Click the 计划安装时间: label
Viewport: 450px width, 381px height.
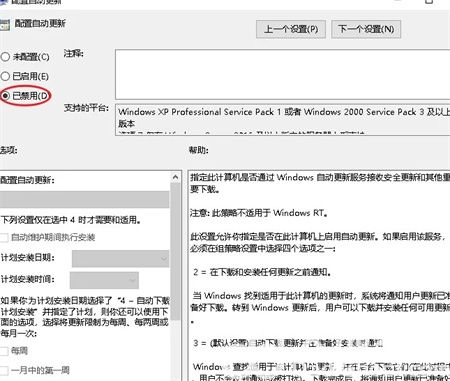(28, 279)
